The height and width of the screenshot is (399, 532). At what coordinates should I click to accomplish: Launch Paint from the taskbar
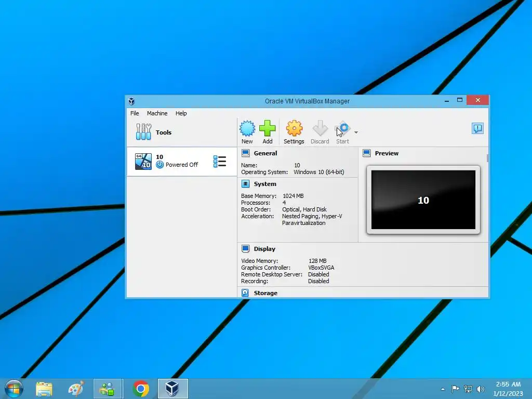click(x=76, y=389)
